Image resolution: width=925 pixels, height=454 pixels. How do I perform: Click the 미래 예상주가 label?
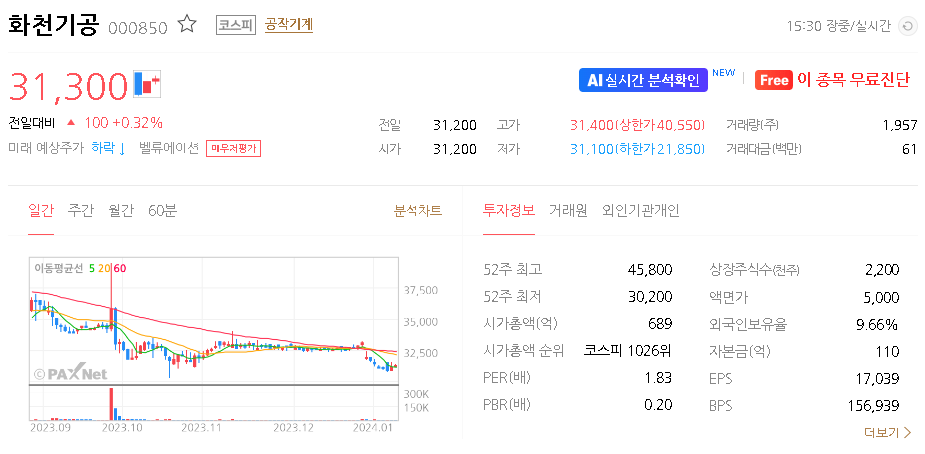pyautogui.click(x=47, y=149)
